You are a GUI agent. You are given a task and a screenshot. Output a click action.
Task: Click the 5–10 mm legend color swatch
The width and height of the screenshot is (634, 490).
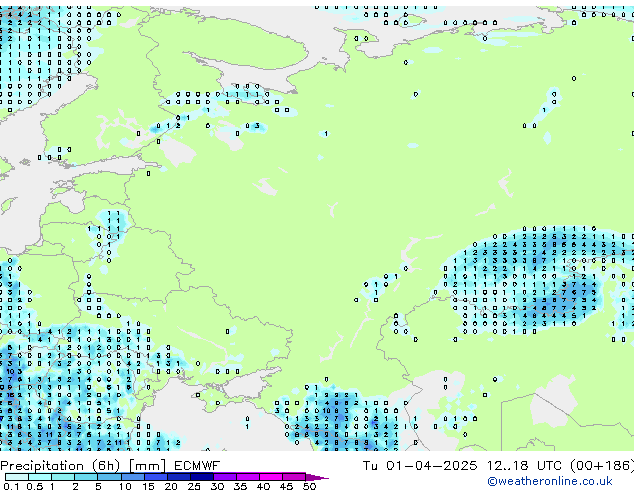(x=109, y=477)
